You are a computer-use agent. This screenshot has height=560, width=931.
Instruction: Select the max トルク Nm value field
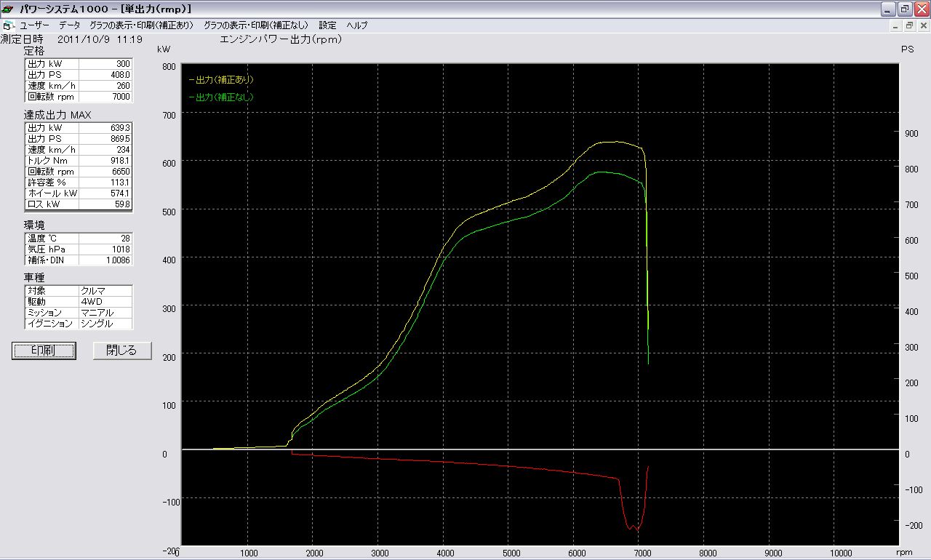pyautogui.click(x=105, y=161)
